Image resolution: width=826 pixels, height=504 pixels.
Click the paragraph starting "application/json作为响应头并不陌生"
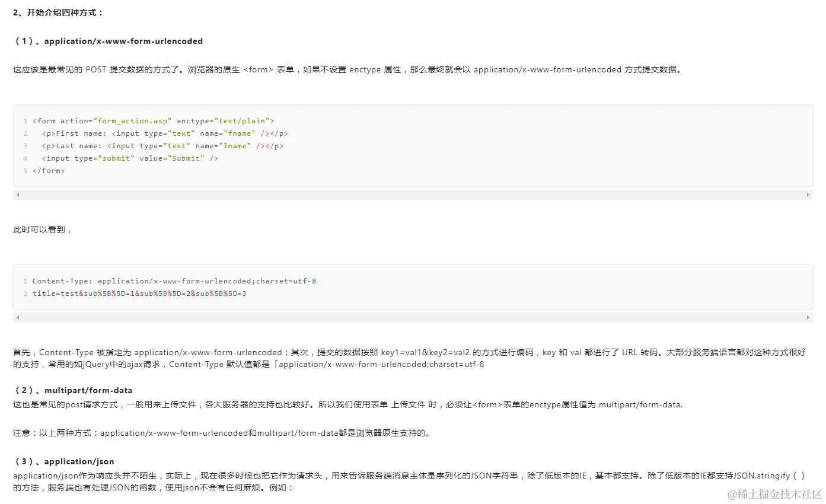coord(410,481)
